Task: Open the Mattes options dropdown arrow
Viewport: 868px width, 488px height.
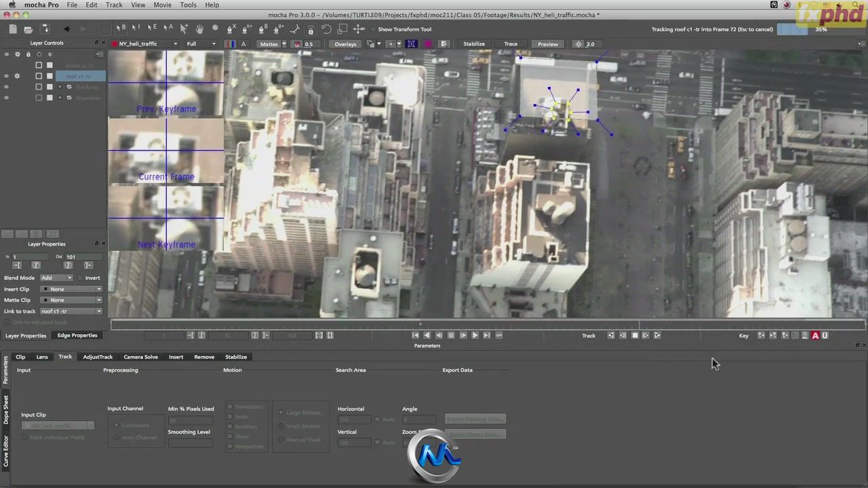Action: point(285,44)
